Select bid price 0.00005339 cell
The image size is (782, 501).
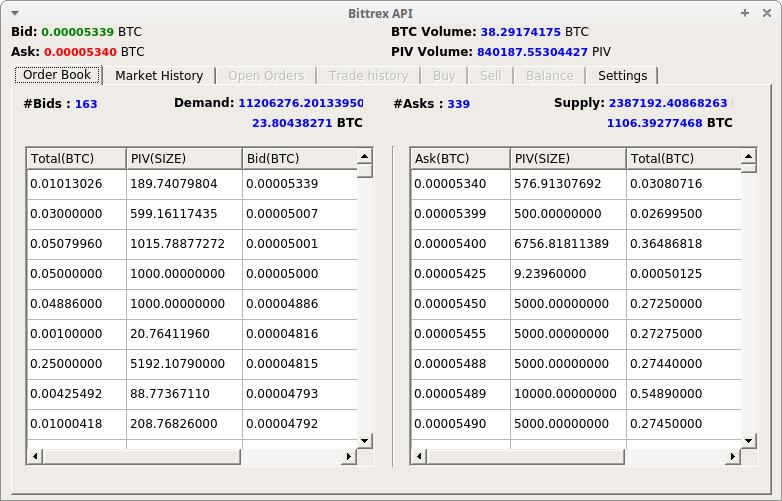pos(300,184)
